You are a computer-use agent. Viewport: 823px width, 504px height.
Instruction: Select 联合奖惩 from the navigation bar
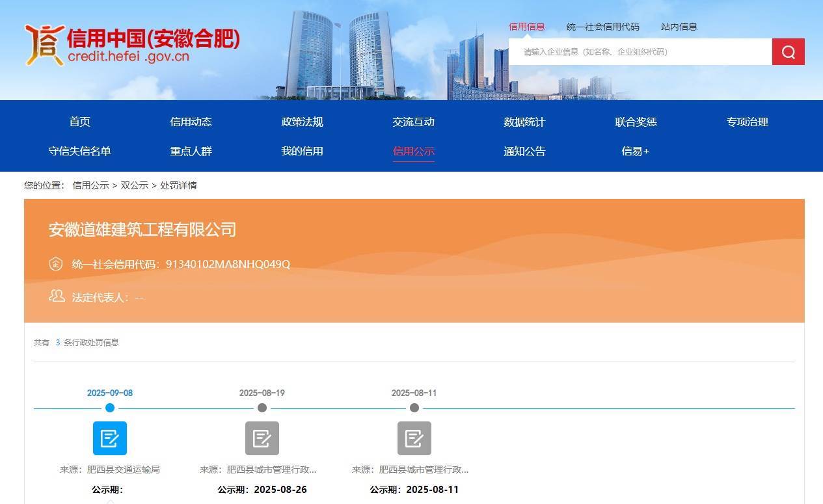(x=636, y=122)
